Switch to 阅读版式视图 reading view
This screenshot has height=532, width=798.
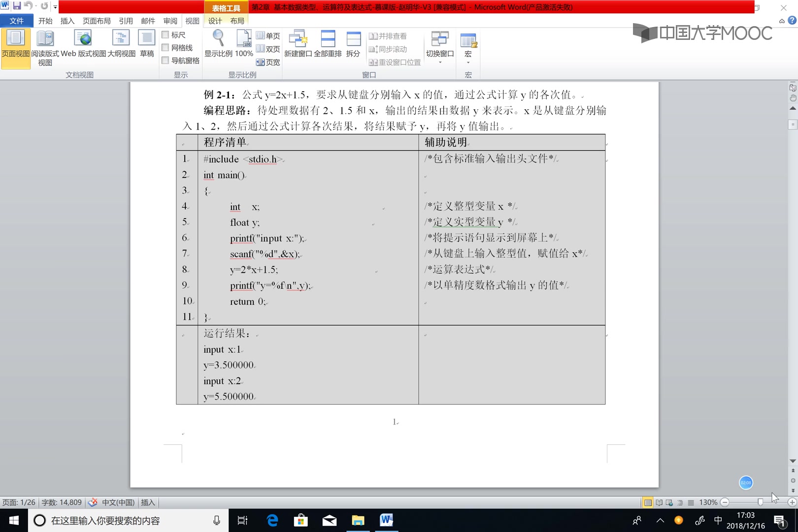tap(45, 44)
